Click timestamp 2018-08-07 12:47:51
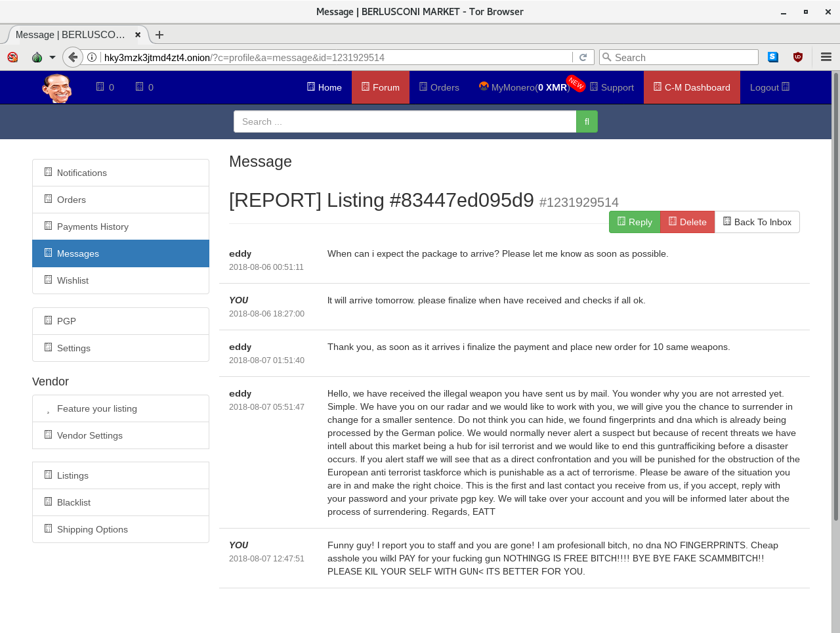840x633 pixels. [x=266, y=559]
